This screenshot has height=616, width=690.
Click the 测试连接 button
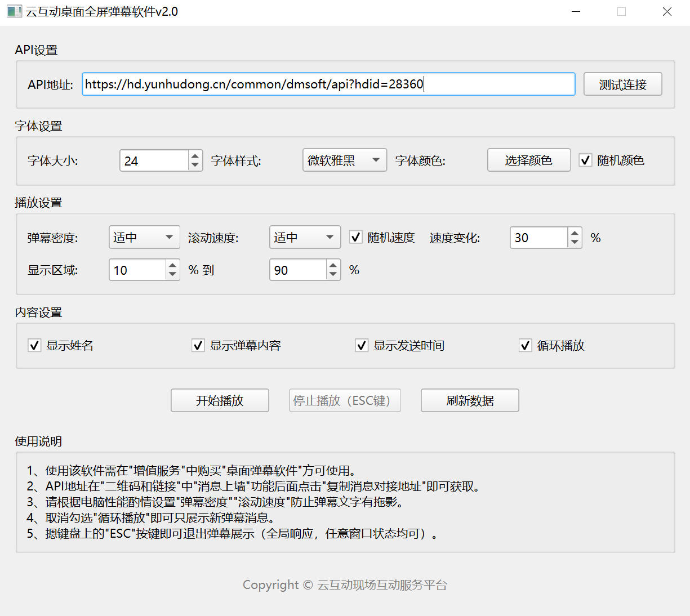point(622,84)
